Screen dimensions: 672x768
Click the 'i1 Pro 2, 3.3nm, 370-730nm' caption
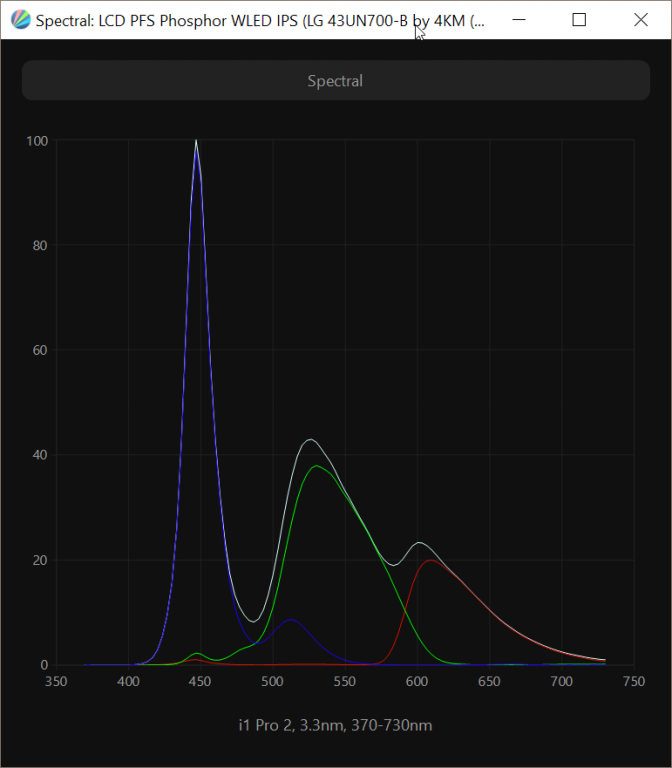click(x=336, y=725)
